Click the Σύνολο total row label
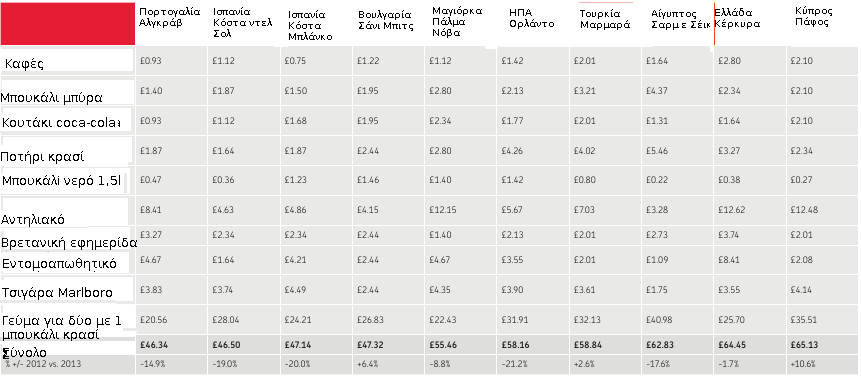The image size is (861, 377). (24, 352)
